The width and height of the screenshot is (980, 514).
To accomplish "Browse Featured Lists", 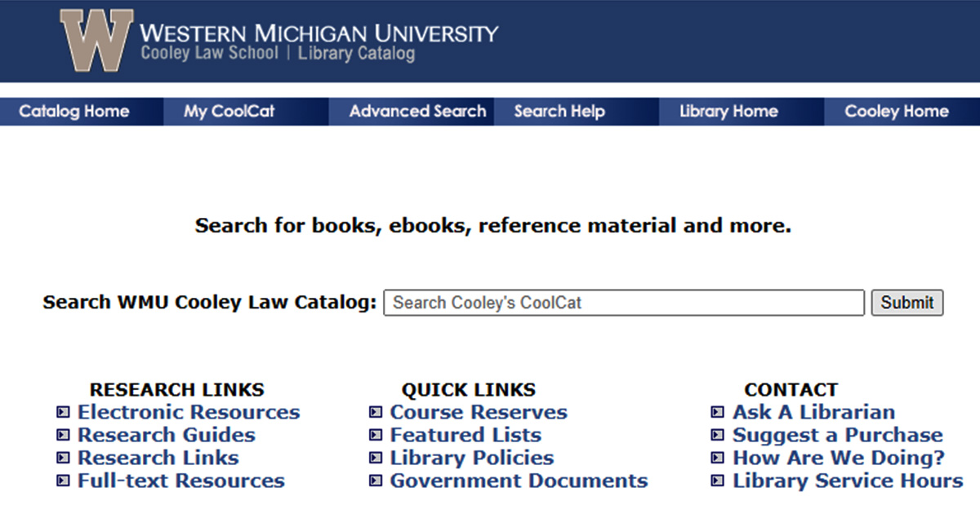I will (x=465, y=436).
